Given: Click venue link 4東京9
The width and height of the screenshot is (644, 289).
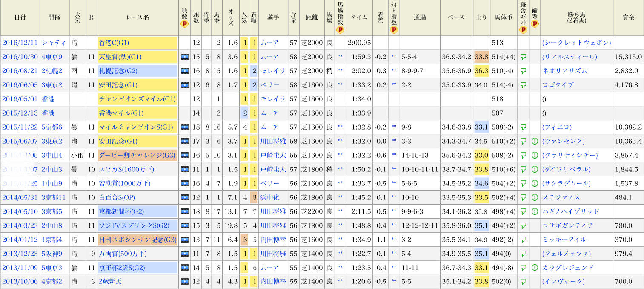Looking at the screenshot, I should point(52,57).
